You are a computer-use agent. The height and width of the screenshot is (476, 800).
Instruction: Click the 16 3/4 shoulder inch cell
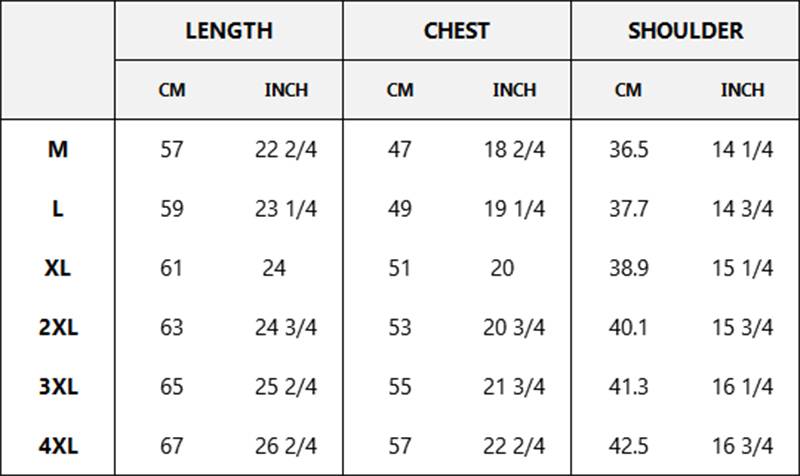pos(742,446)
